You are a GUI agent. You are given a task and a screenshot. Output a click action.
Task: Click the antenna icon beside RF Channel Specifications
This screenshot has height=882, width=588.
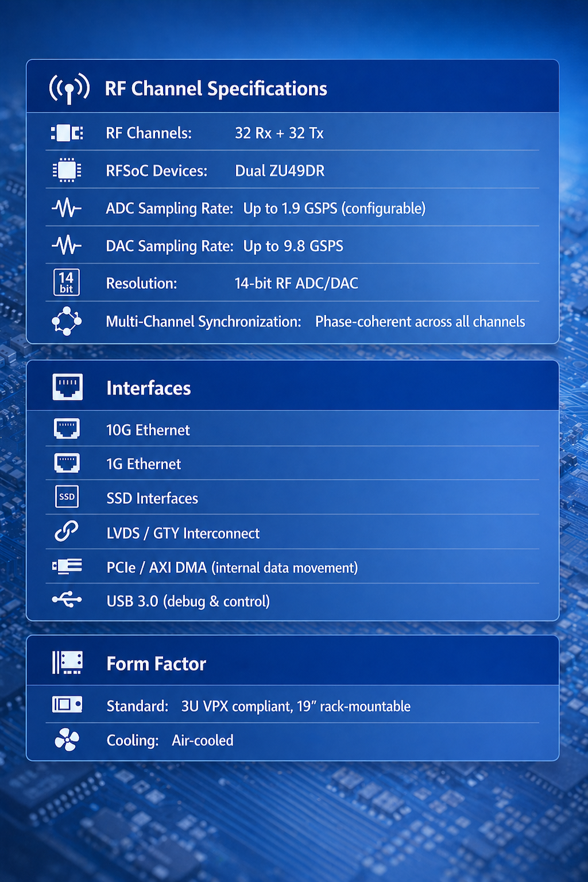point(69,88)
